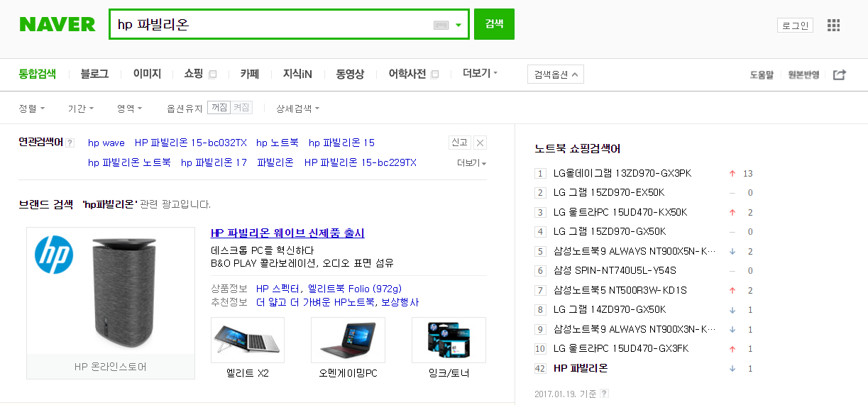
Task: Open the 정렬 sort dropdown
Action: pyautogui.click(x=32, y=109)
